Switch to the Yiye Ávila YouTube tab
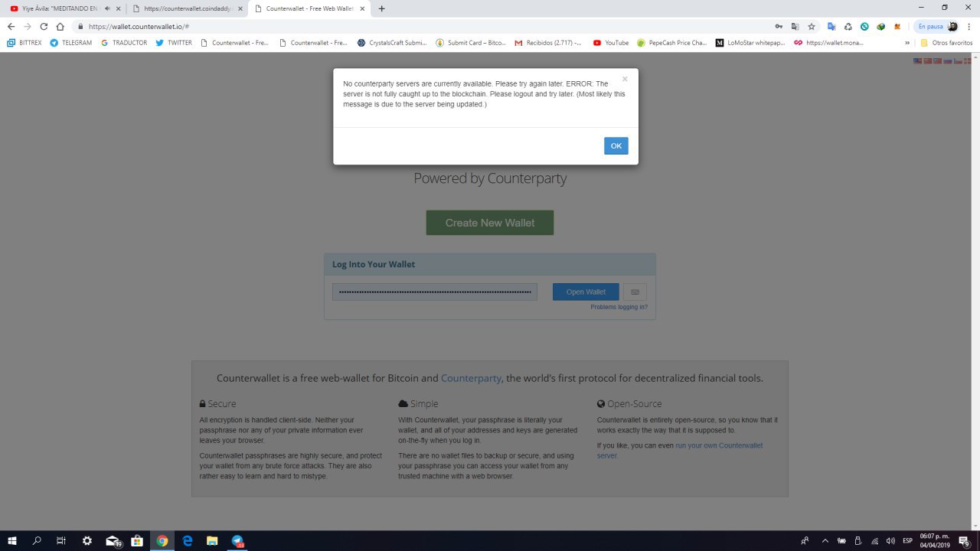 [x=61, y=8]
